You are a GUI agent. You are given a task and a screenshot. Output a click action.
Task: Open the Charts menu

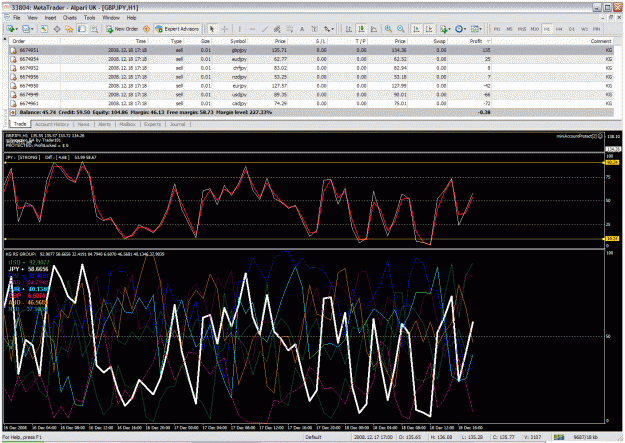70,18
